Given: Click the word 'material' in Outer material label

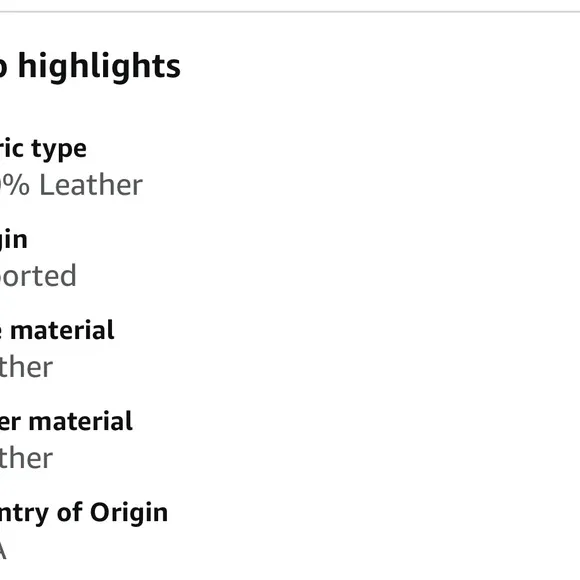Looking at the screenshot, I should coord(80,421).
